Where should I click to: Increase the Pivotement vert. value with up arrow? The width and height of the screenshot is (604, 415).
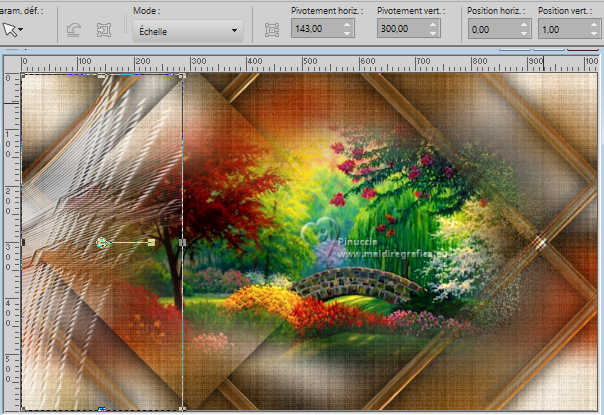pos(433,24)
